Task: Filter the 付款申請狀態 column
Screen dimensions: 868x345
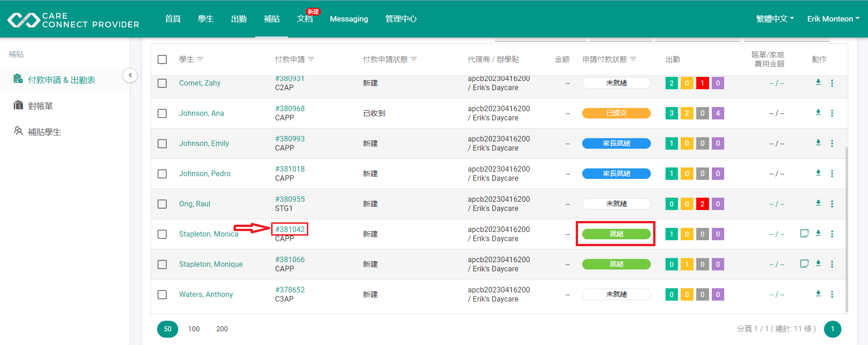Action: point(414,59)
